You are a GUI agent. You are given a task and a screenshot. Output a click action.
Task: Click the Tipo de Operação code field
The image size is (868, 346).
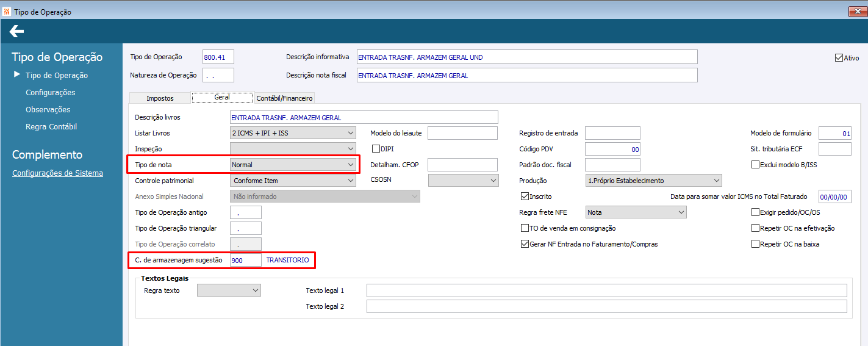(x=218, y=57)
